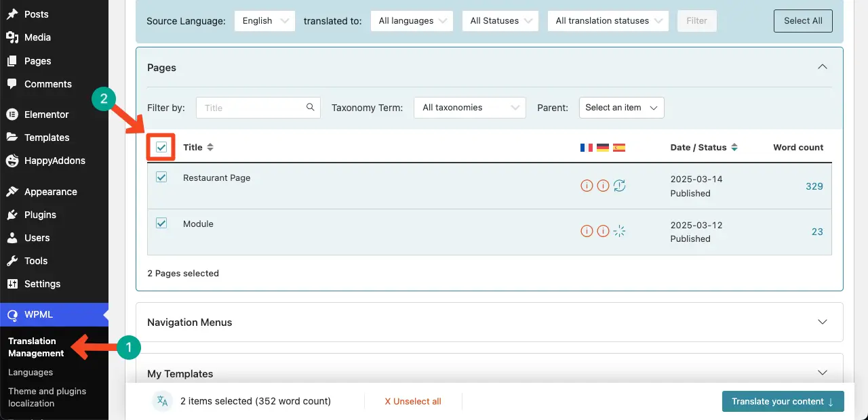Uncheck the Restaurant Page checkbox
This screenshot has width=868, height=420.
(x=161, y=177)
